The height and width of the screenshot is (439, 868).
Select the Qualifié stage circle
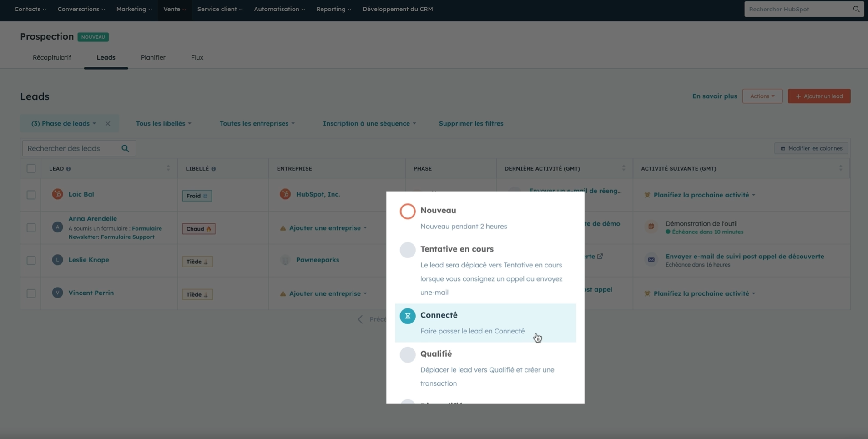408,354
